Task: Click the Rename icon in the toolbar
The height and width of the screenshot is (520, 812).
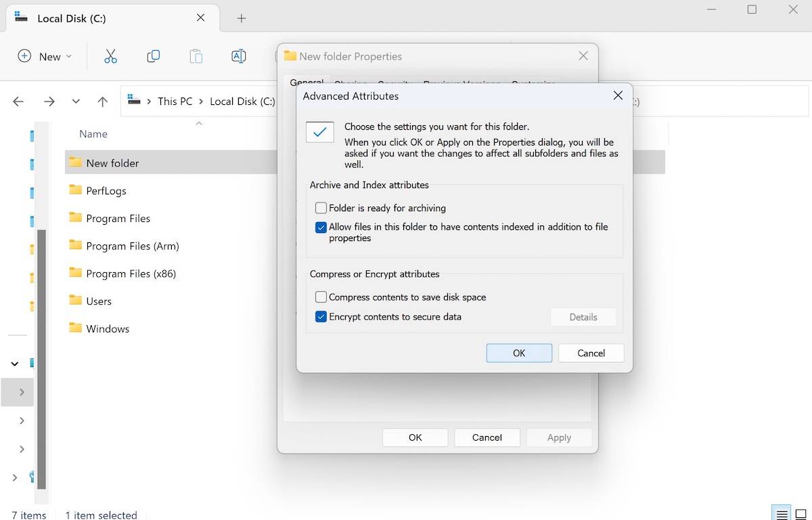Action: tap(238, 56)
